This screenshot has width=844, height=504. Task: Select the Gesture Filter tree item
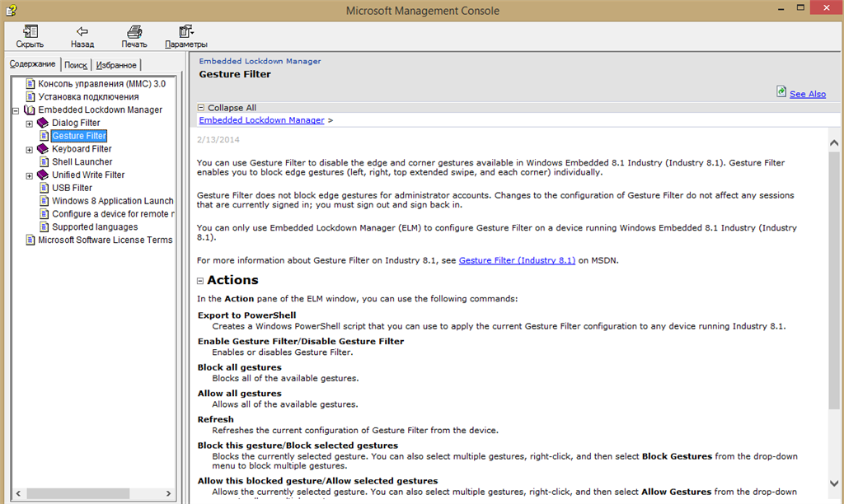pos(79,136)
